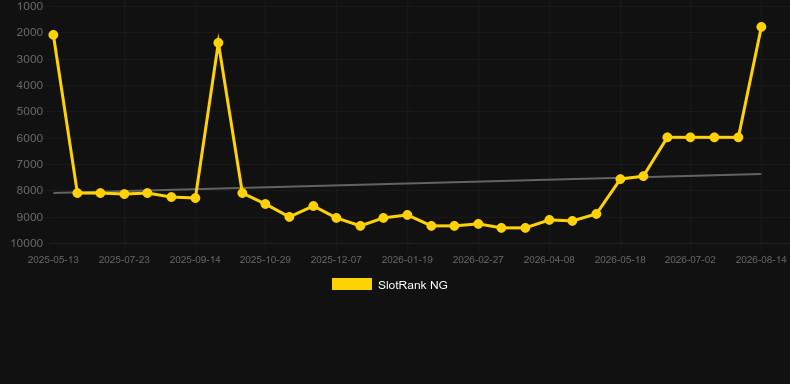Select the data point above 2026-04-08
This screenshot has height=384, width=790.
coord(549,220)
